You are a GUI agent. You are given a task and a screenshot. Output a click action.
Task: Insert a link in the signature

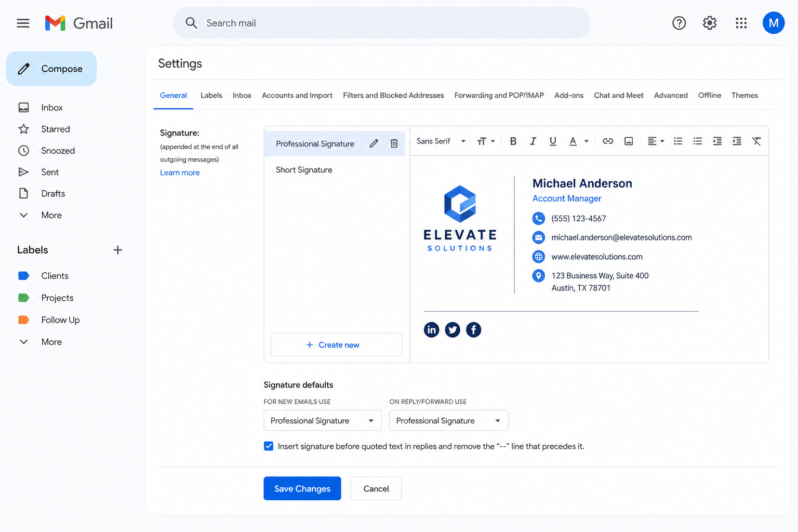point(608,141)
